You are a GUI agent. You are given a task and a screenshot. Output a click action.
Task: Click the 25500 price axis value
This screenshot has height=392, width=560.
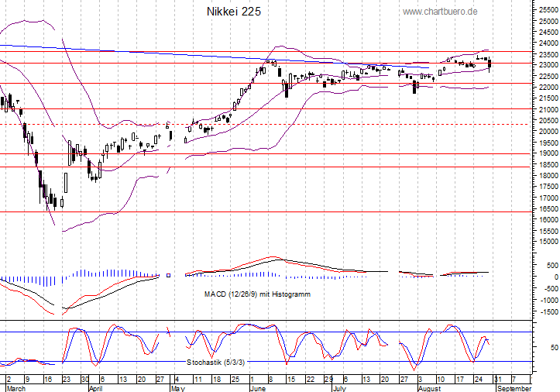(548, 10)
